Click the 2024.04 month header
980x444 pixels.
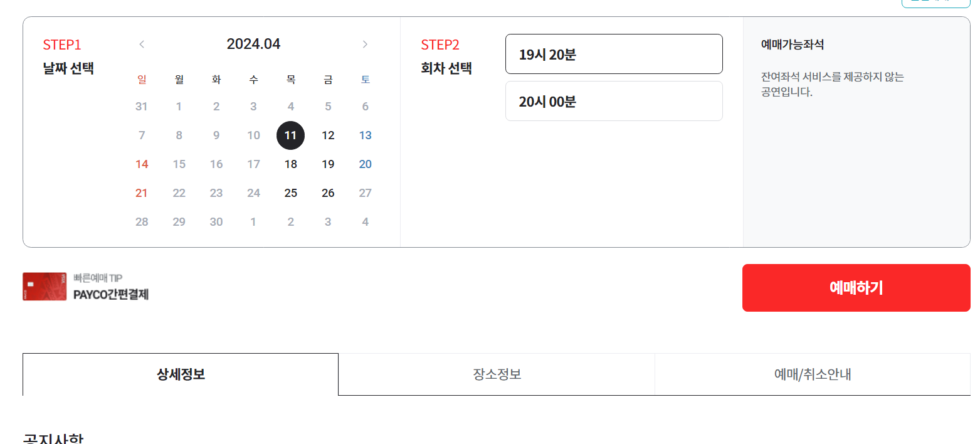[253, 44]
